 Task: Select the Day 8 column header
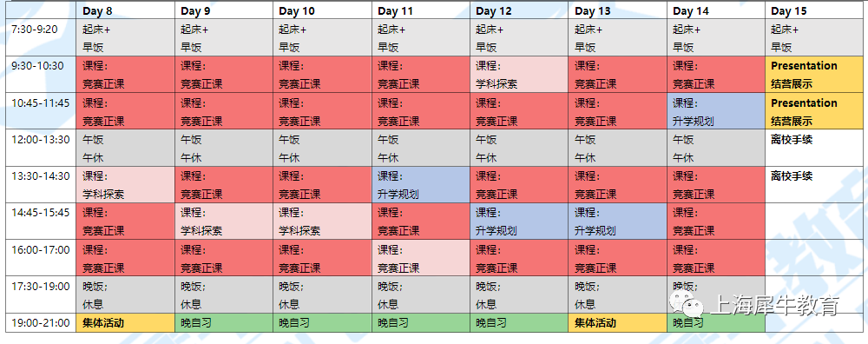pos(126,10)
